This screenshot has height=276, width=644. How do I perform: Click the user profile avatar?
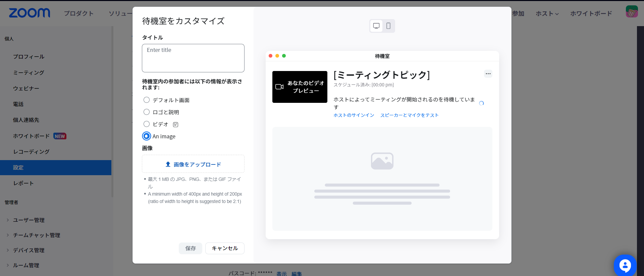(x=632, y=12)
